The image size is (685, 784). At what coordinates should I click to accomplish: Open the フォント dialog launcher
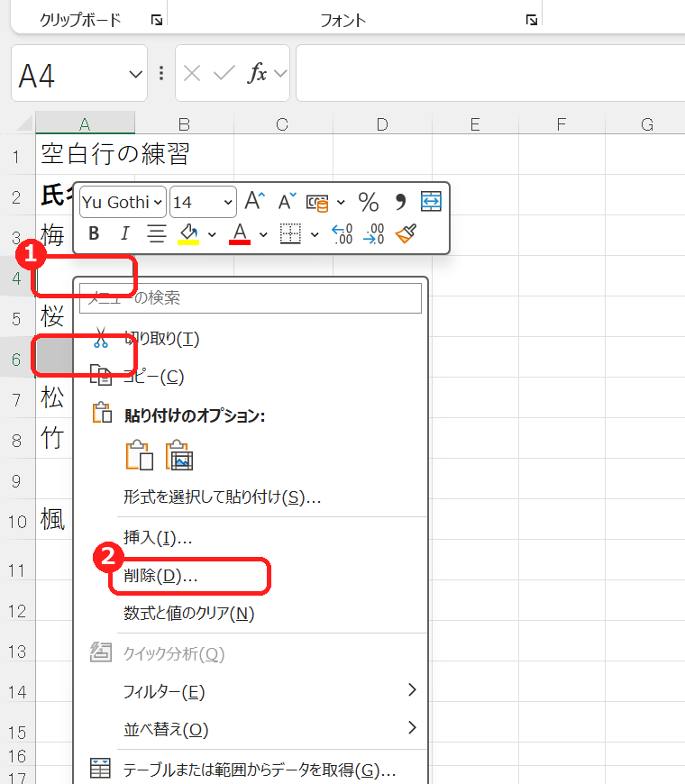click(x=532, y=20)
